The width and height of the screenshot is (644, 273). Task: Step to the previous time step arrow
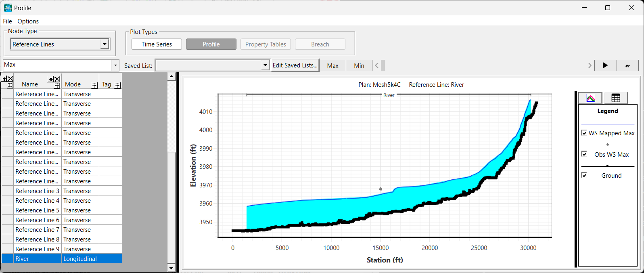377,65
